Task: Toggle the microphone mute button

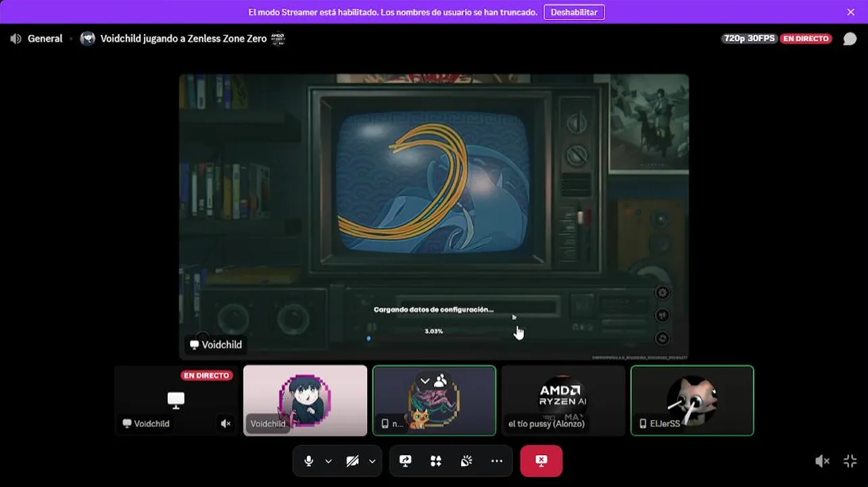Action: [x=309, y=461]
